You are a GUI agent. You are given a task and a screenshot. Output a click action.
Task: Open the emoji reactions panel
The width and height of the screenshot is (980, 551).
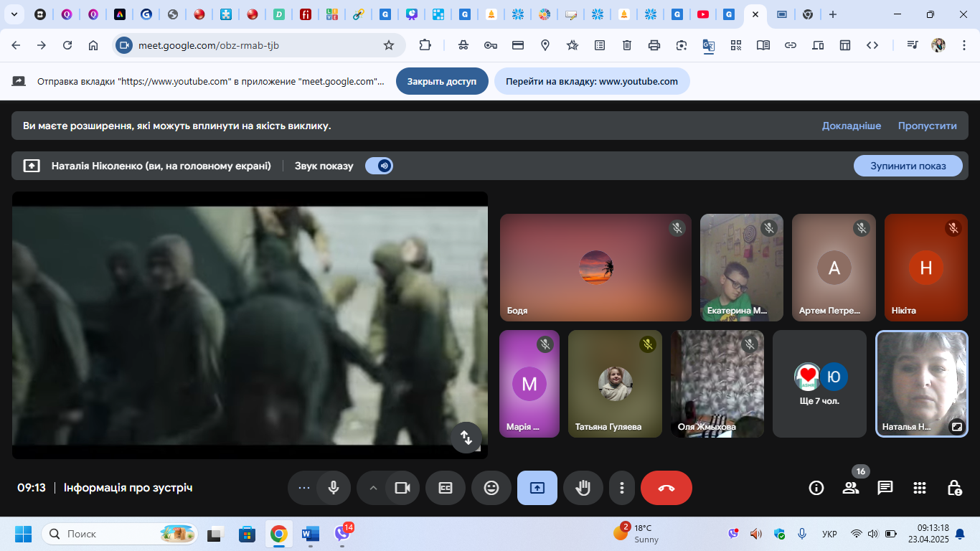point(491,488)
